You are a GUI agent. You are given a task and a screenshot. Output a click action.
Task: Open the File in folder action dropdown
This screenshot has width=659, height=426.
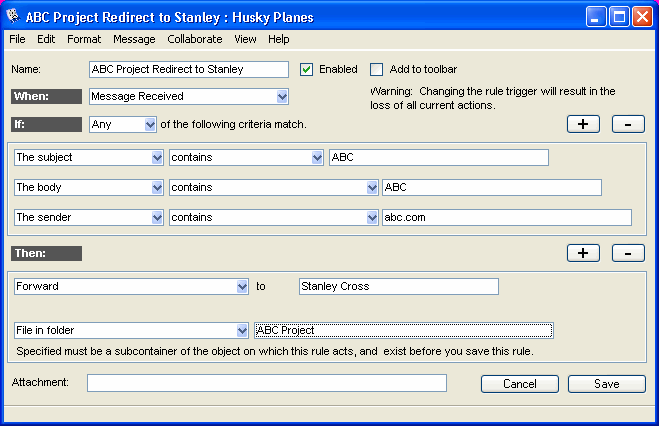click(x=242, y=330)
